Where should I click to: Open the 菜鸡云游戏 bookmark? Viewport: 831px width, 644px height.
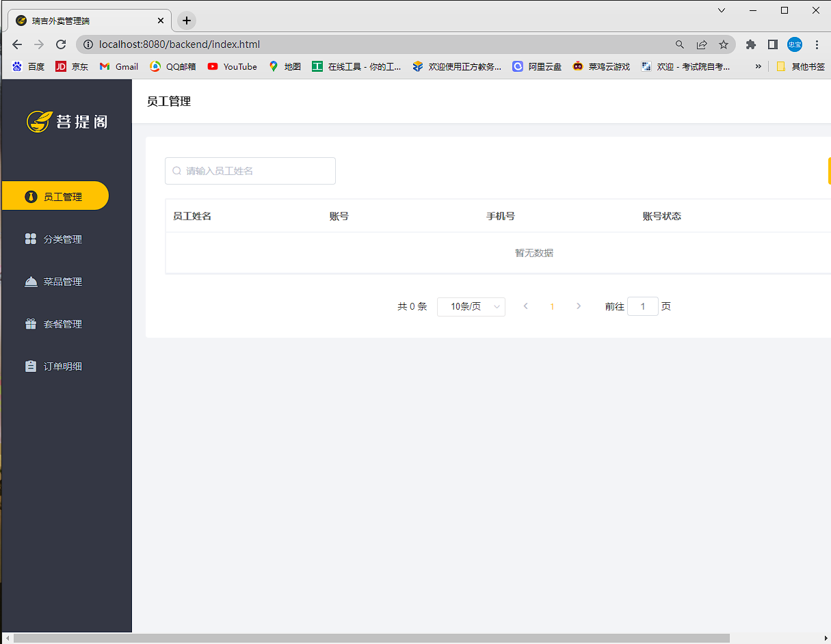602,66
